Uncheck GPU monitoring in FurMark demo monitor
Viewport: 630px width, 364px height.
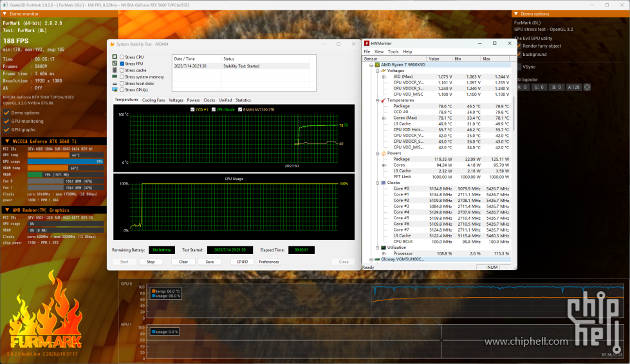pyautogui.click(x=6, y=121)
